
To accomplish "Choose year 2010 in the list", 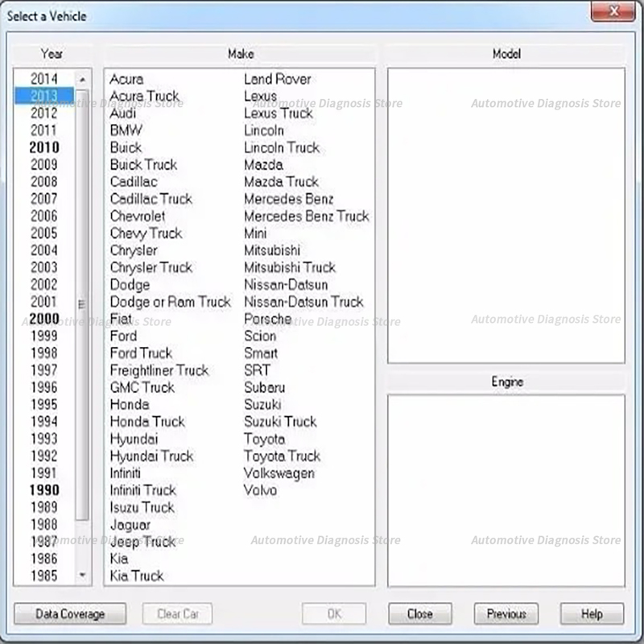I will tap(44, 147).
